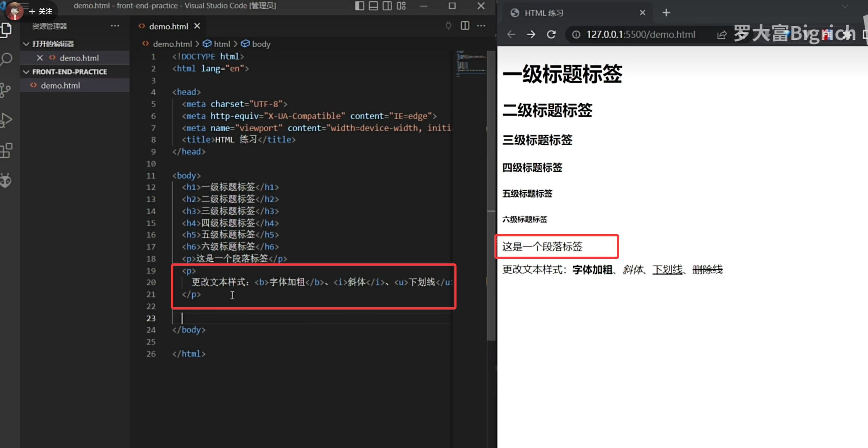Click the 关注 follow button
The image size is (868, 448).
tap(41, 11)
